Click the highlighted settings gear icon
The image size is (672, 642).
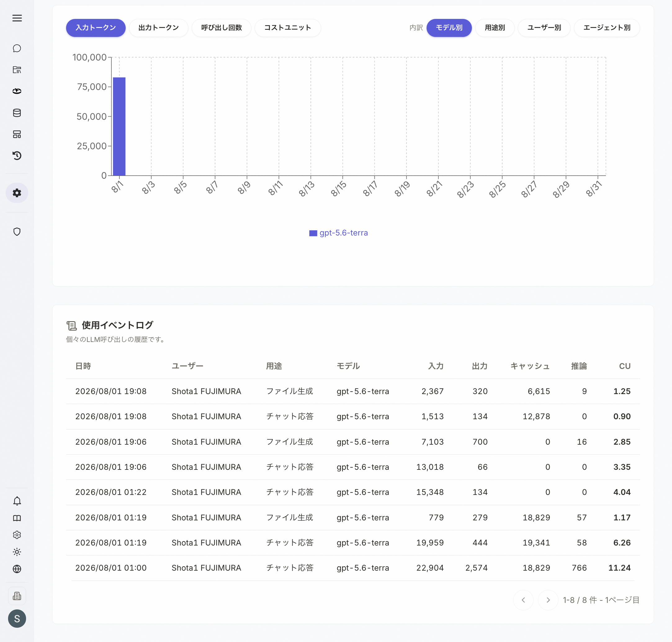click(x=17, y=193)
